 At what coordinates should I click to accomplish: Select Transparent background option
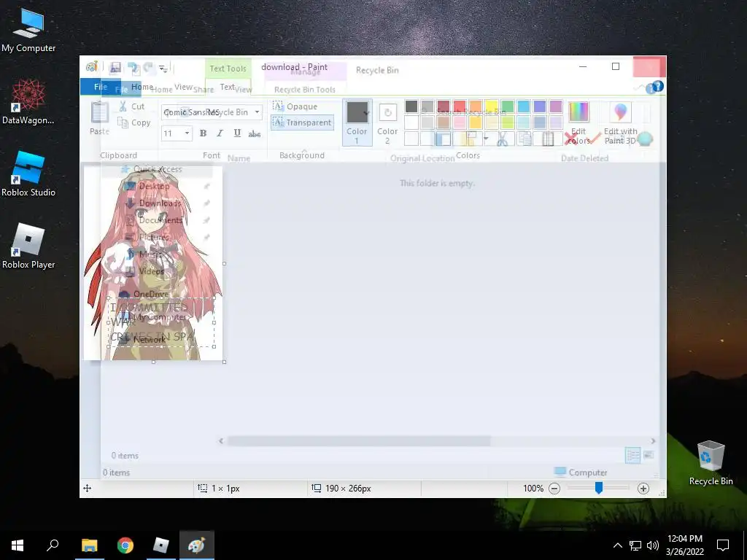pos(302,122)
